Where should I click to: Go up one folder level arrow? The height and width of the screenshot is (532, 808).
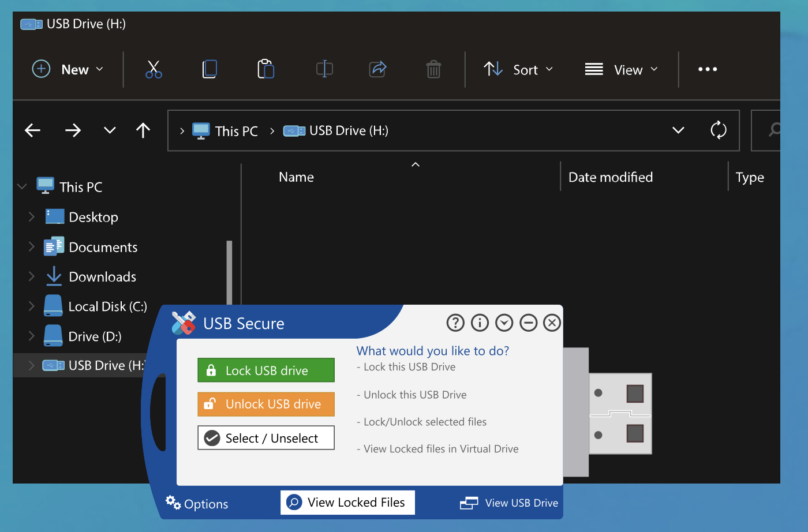143,130
